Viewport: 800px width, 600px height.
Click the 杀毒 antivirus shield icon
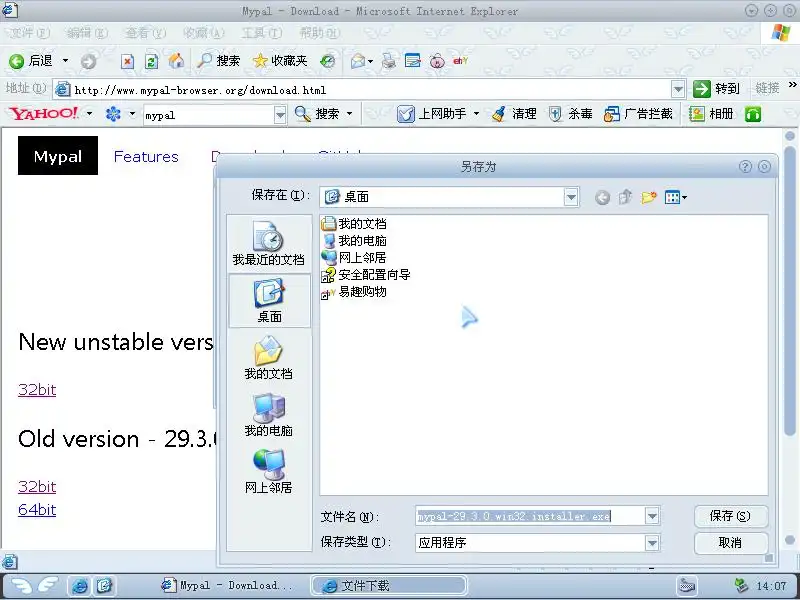coord(570,114)
